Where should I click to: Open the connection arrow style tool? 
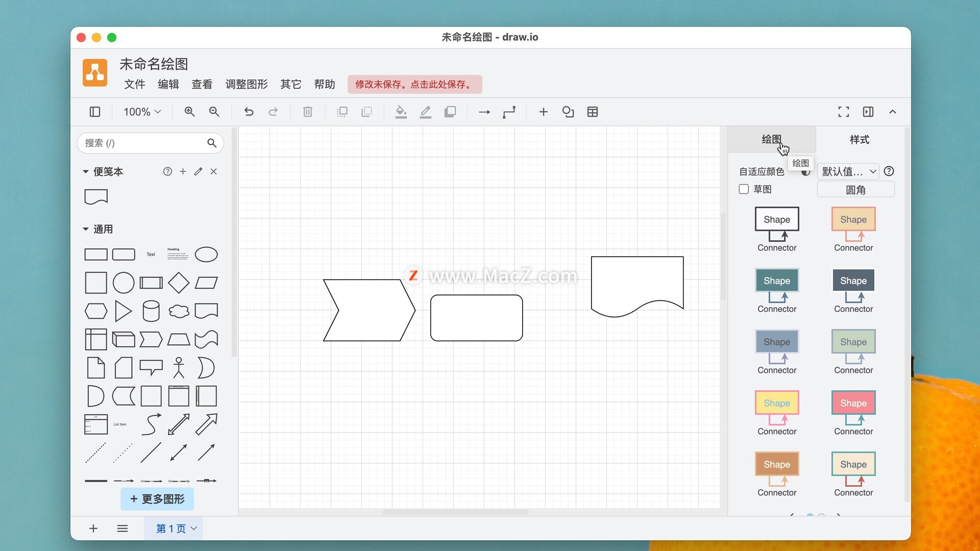click(484, 112)
